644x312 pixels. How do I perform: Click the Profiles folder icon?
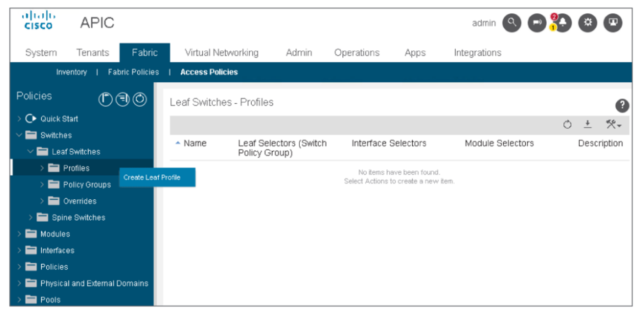click(54, 168)
